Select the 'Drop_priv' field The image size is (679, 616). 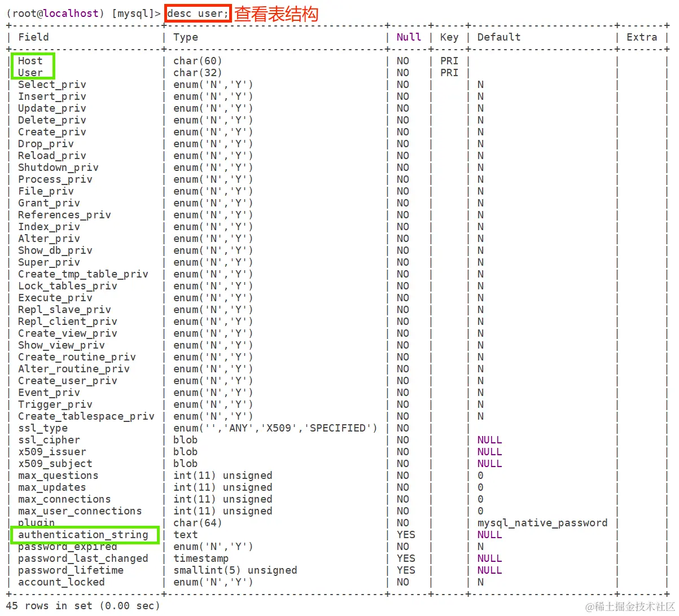(x=46, y=144)
